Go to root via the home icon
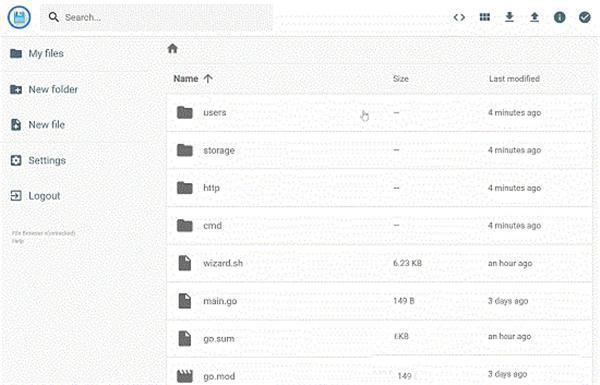 tap(173, 48)
